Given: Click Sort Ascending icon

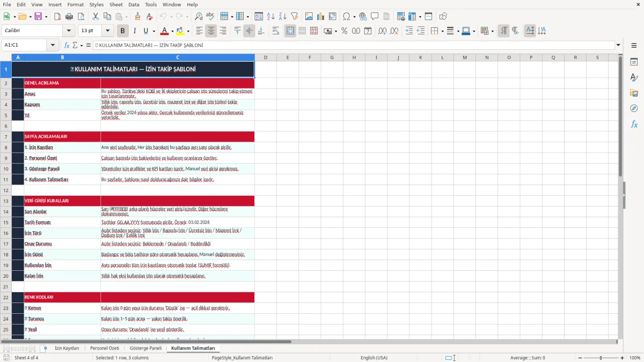Looking at the screenshot, I should [271, 17].
